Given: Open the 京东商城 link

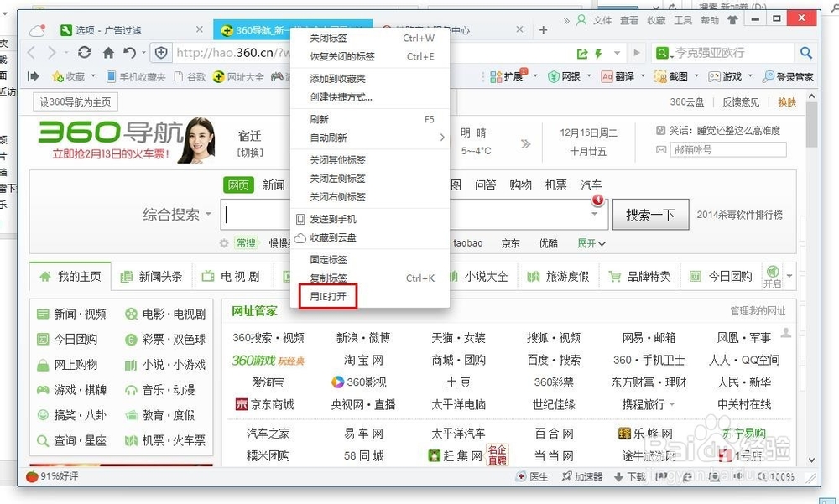Looking at the screenshot, I should (x=265, y=404).
